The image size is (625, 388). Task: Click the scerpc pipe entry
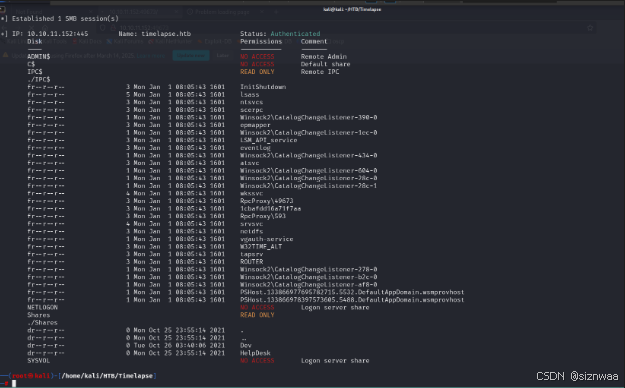pyautogui.click(x=251, y=110)
